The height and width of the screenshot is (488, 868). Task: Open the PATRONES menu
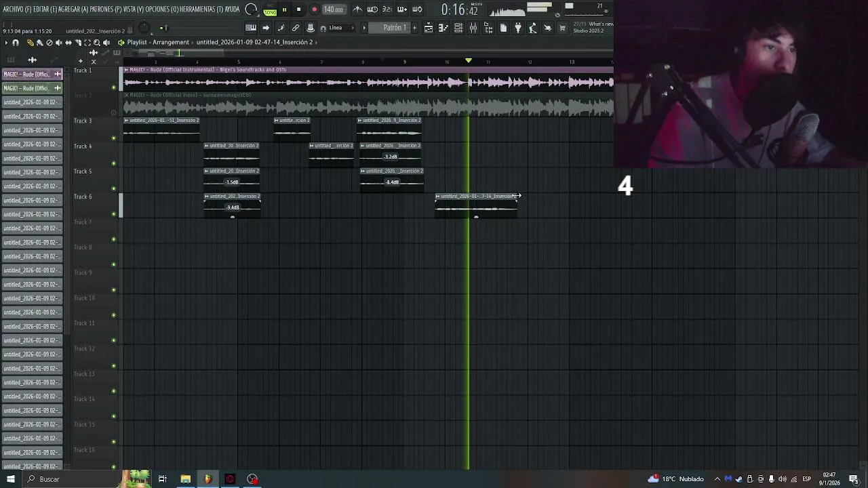pos(105,9)
